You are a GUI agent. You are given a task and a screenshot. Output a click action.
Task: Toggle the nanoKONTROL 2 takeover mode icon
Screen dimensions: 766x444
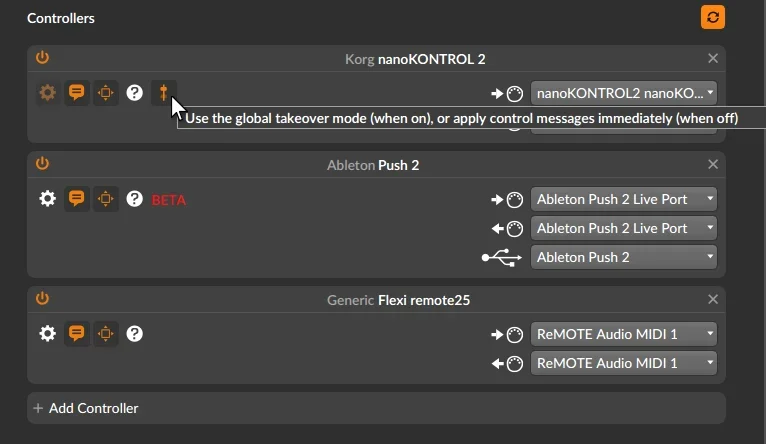pyautogui.click(x=163, y=93)
